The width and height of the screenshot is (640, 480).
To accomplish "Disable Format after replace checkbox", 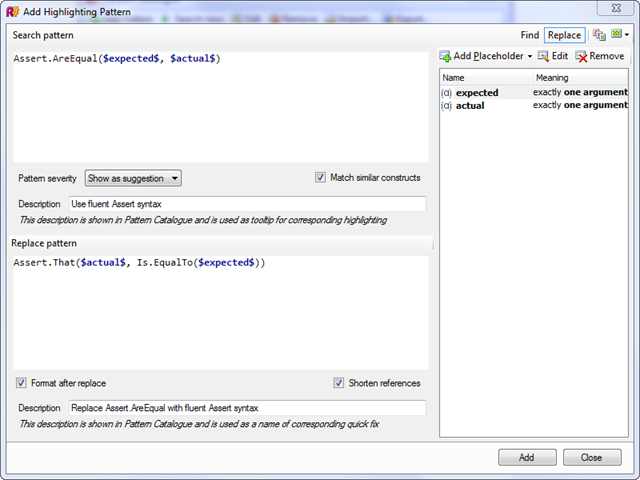I will point(21,383).
